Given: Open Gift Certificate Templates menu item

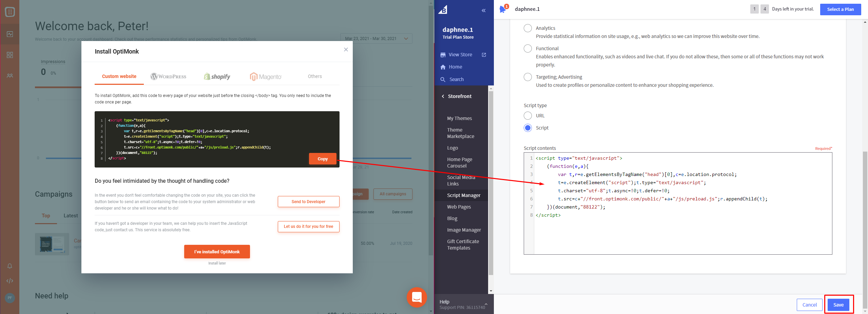Looking at the screenshot, I should pos(463,244).
